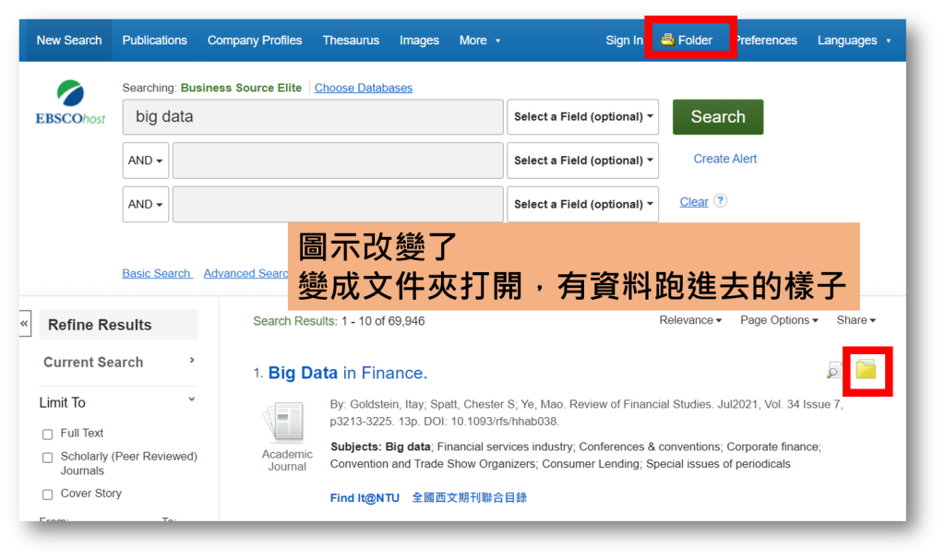The image size is (945, 560).
Task: Open the Thesaurus
Action: coord(351,41)
